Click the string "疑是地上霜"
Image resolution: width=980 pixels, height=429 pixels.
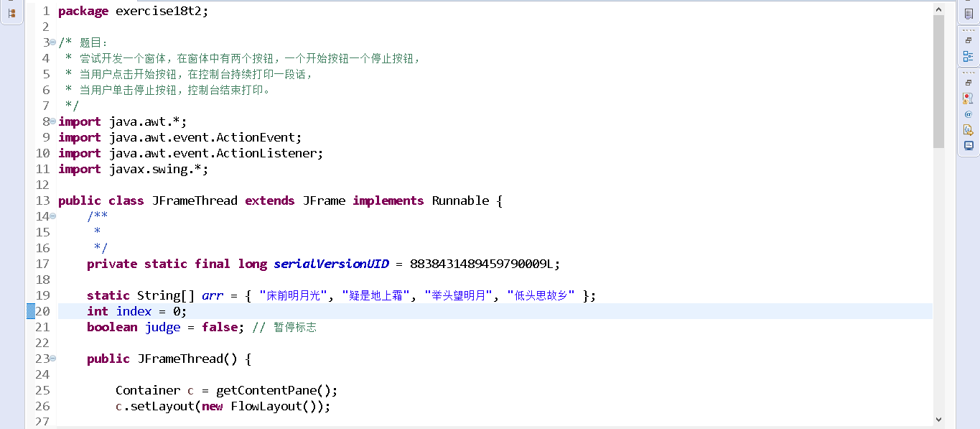click(376, 295)
